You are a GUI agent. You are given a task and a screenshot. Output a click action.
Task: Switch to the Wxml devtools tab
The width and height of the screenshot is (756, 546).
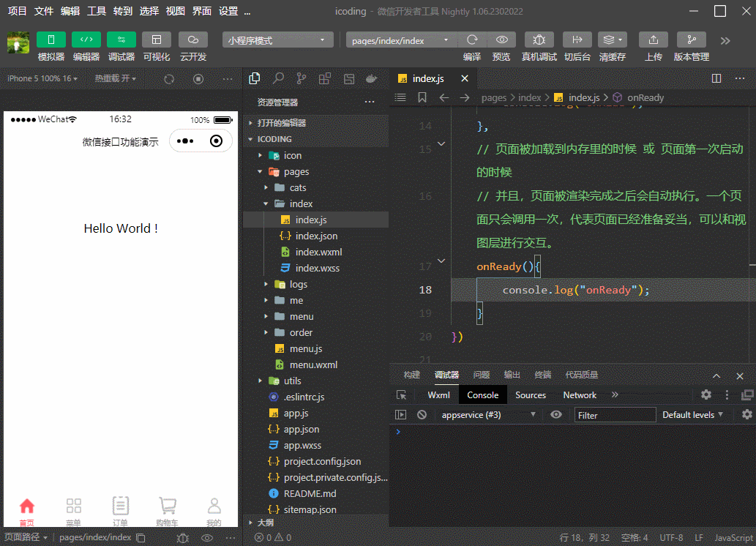point(439,395)
